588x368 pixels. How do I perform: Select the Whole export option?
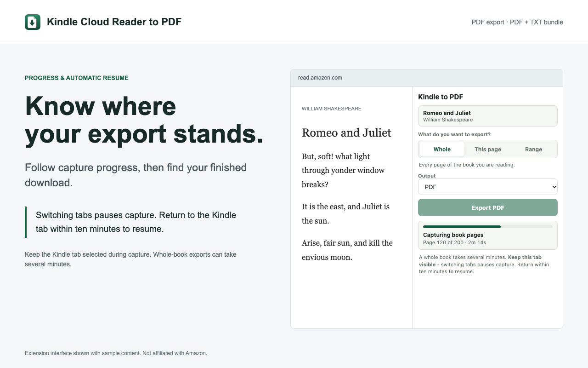pos(442,149)
